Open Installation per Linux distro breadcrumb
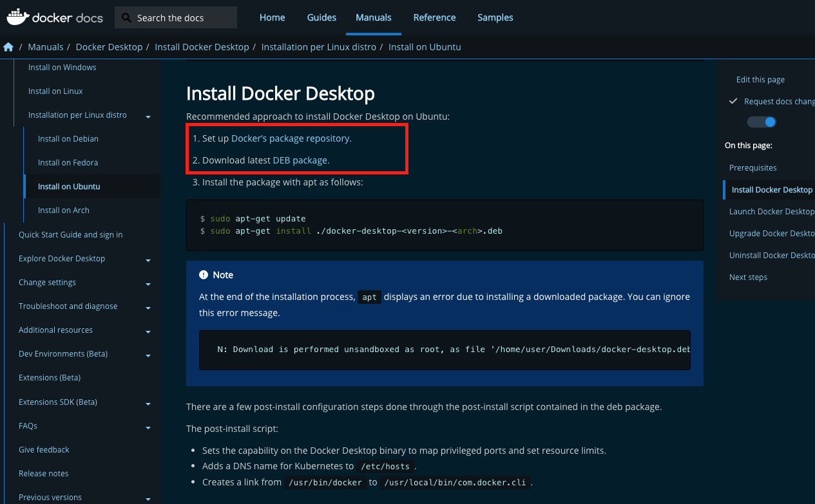 (x=318, y=47)
